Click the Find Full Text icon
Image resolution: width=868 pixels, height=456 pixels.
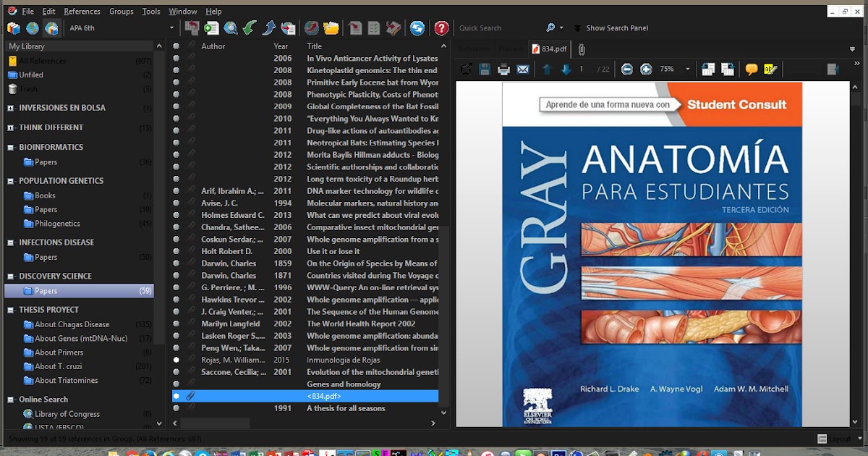(289, 28)
